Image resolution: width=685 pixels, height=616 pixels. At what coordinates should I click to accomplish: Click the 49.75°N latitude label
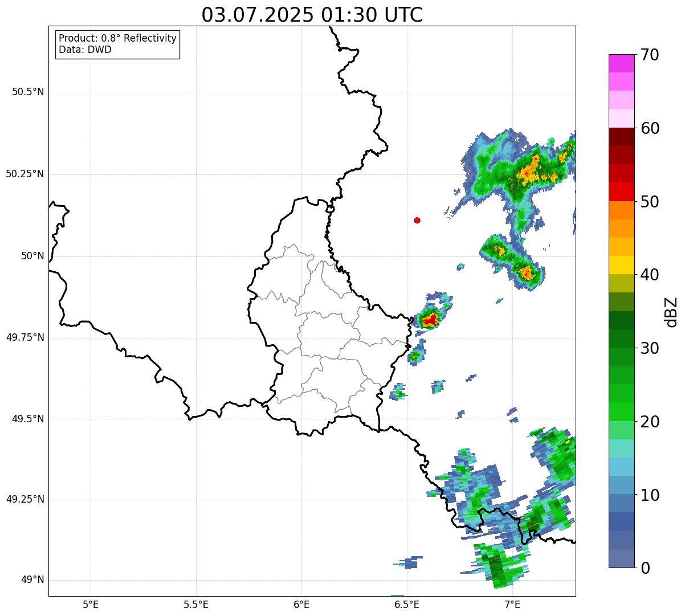coord(25,337)
